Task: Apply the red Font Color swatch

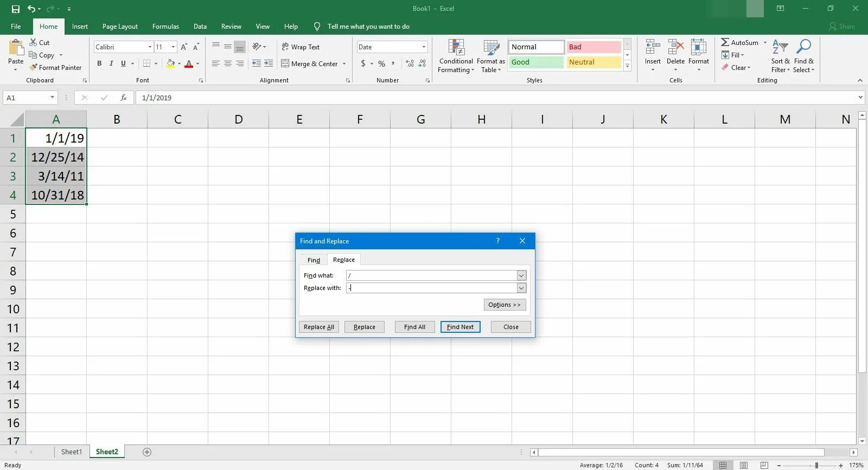Action: [x=189, y=63]
